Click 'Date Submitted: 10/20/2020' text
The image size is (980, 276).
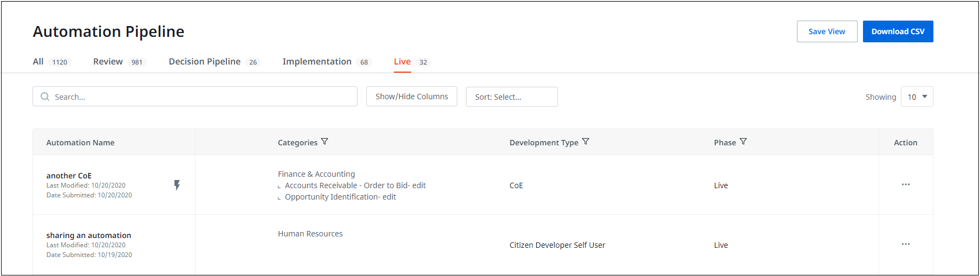(x=89, y=195)
